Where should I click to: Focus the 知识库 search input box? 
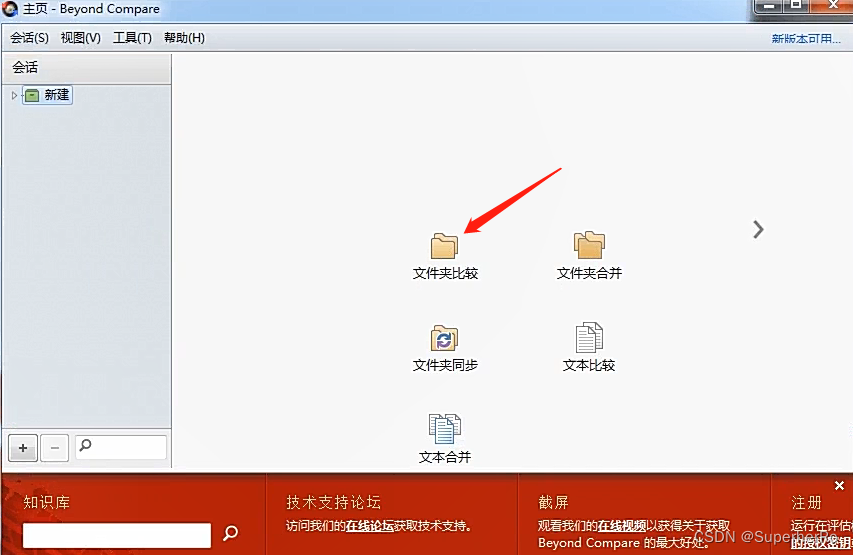[117, 535]
